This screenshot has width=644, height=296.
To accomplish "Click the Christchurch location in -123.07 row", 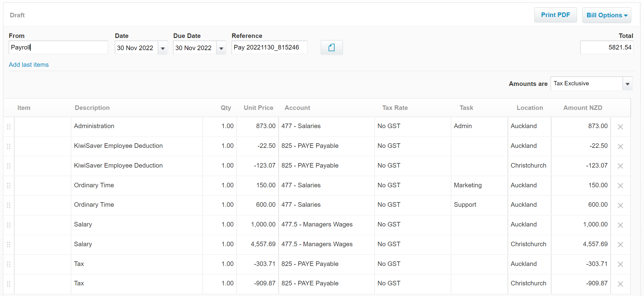I will pyautogui.click(x=529, y=165).
